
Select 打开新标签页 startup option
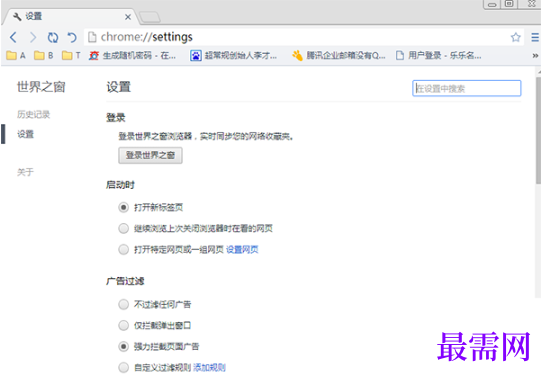123,208
